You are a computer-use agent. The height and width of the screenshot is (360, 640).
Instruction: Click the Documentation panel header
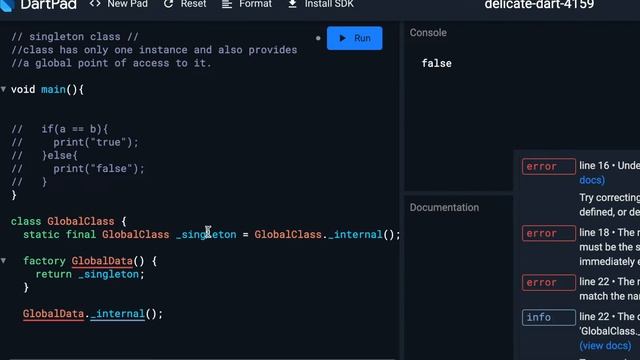[x=444, y=207]
